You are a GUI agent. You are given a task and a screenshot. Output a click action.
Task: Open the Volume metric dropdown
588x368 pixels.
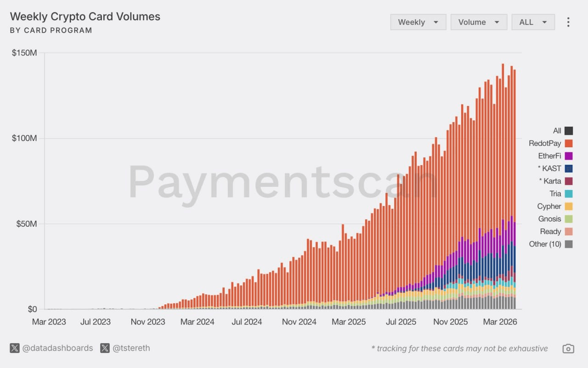tap(479, 22)
